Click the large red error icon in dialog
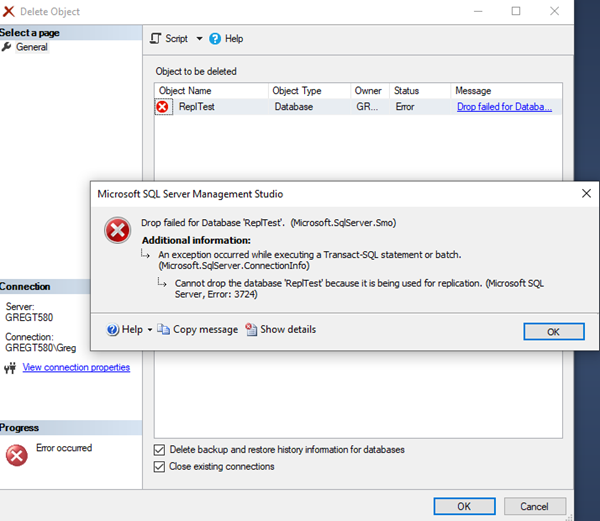Image resolution: width=600 pixels, height=521 pixels. pos(117,230)
